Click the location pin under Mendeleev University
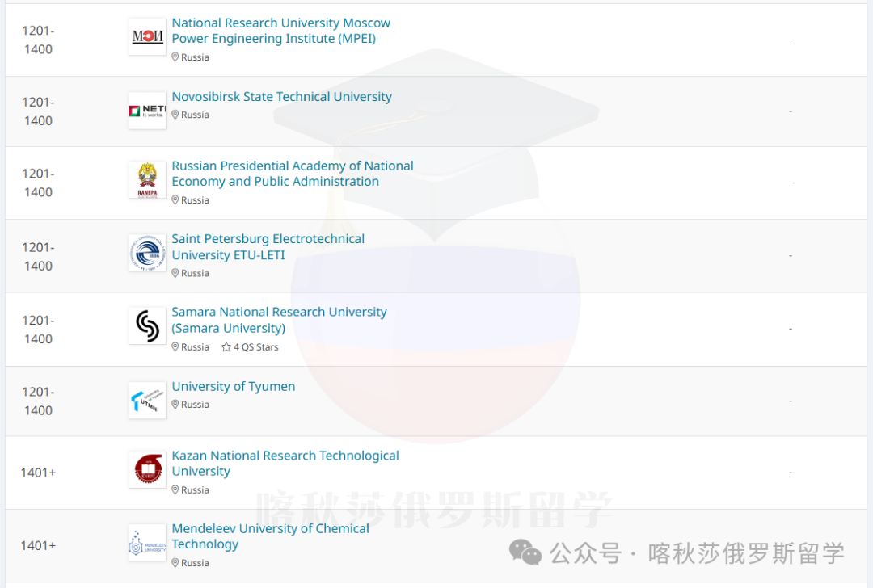 click(175, 563)
